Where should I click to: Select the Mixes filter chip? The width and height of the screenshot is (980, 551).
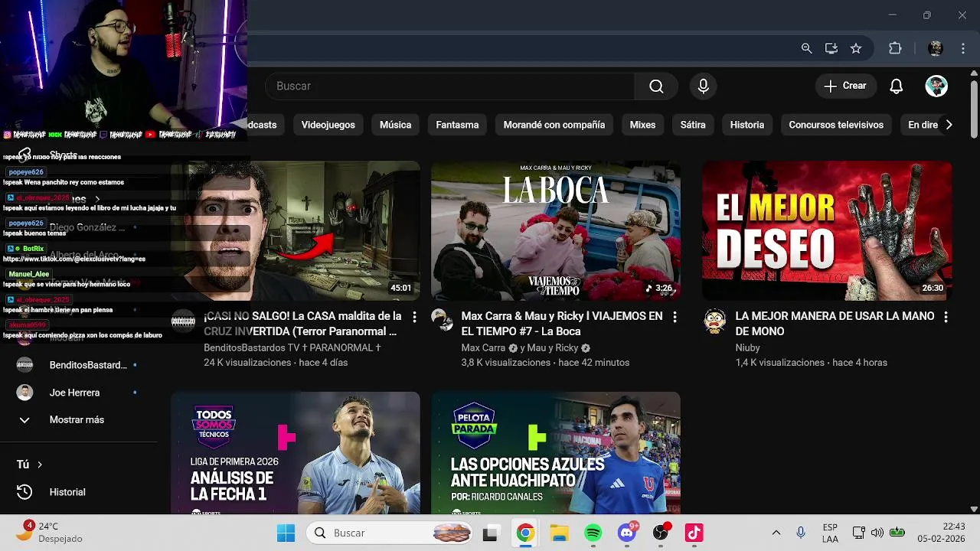pos(642,125)
